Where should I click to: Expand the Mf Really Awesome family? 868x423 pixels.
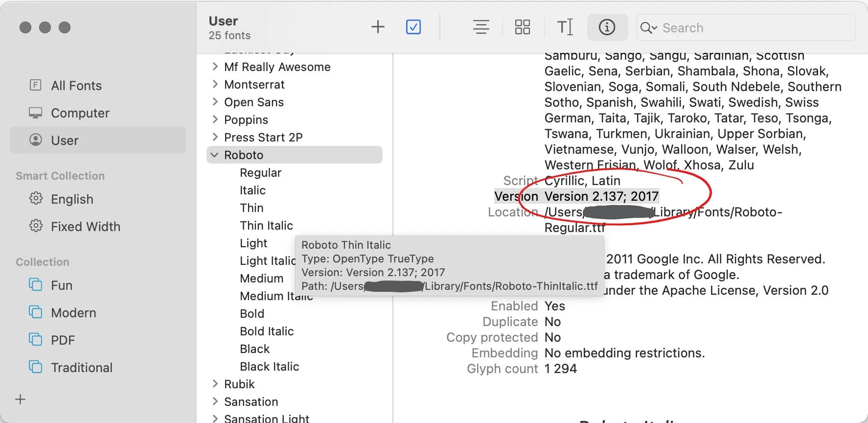pyautogui.click(x=215, y=67)
